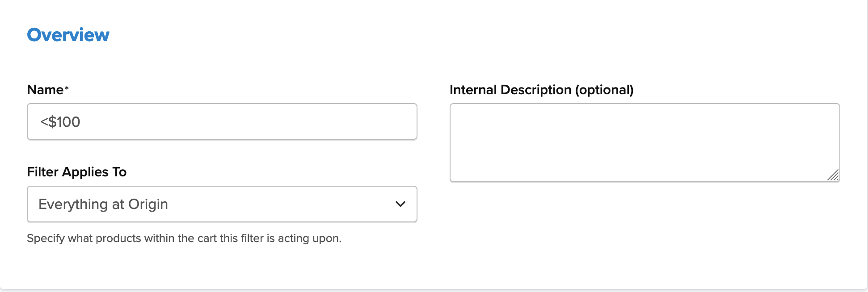Click the word "(optional)" in the description label
The width and height of the screenshot is (868, 292).
pyautogui.click(x=604, y=90)
